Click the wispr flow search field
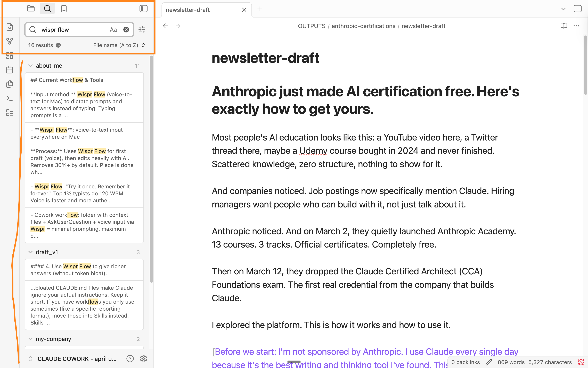The height and width of the screenshot is (368, 588). [73, 30]
